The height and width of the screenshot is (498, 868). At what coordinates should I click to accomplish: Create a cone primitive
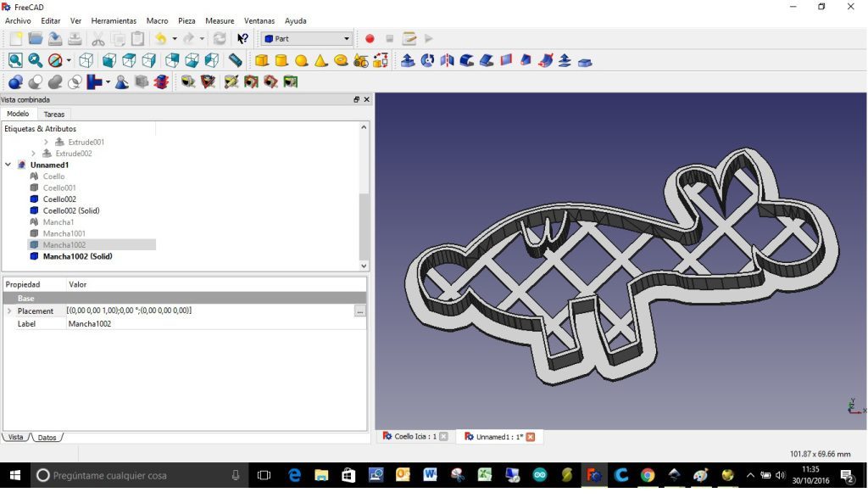[x=321, y=60]
